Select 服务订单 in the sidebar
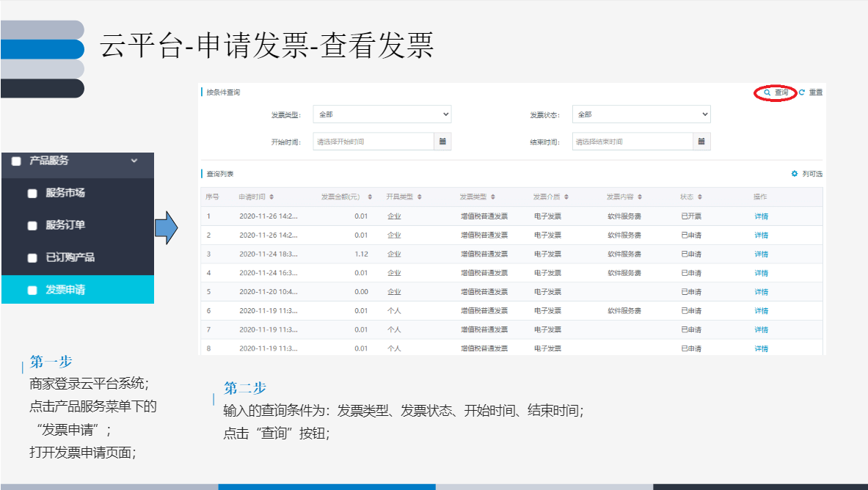868x490 pixels. pos(78,225)
